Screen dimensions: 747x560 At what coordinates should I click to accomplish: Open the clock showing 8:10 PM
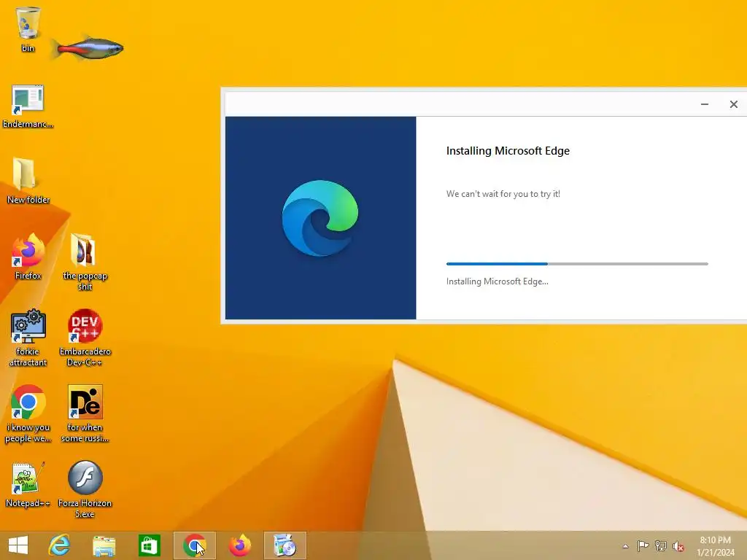coord(715,546)
